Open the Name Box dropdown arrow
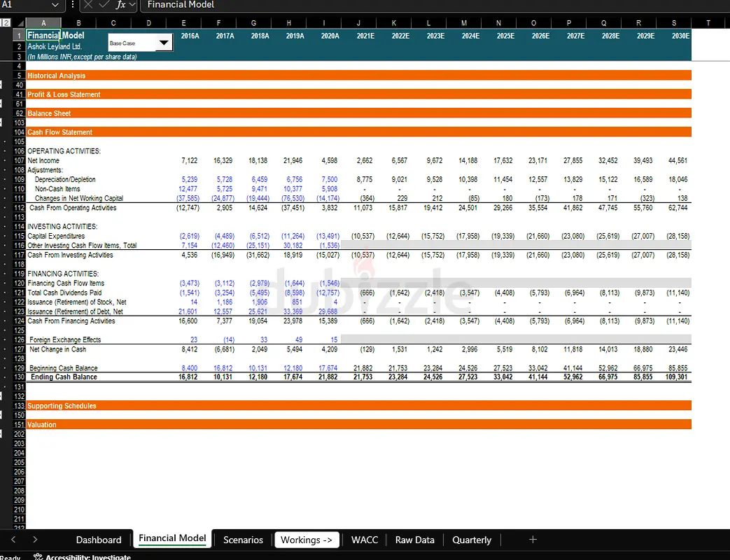730x560 pixels. click(x=55, y=5)
